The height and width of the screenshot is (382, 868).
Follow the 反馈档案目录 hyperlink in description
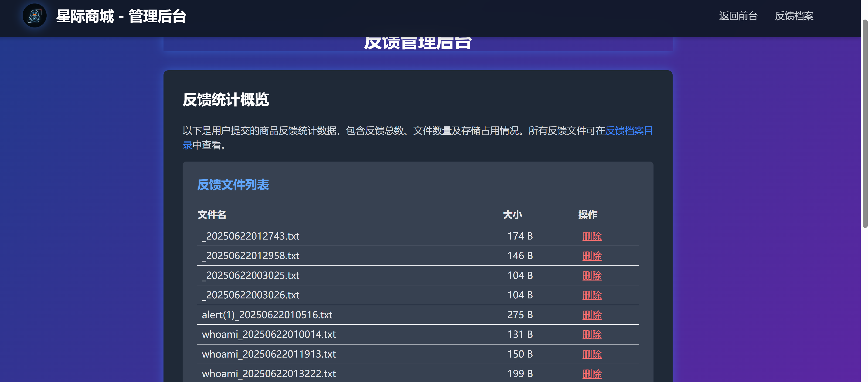[629, 131]
